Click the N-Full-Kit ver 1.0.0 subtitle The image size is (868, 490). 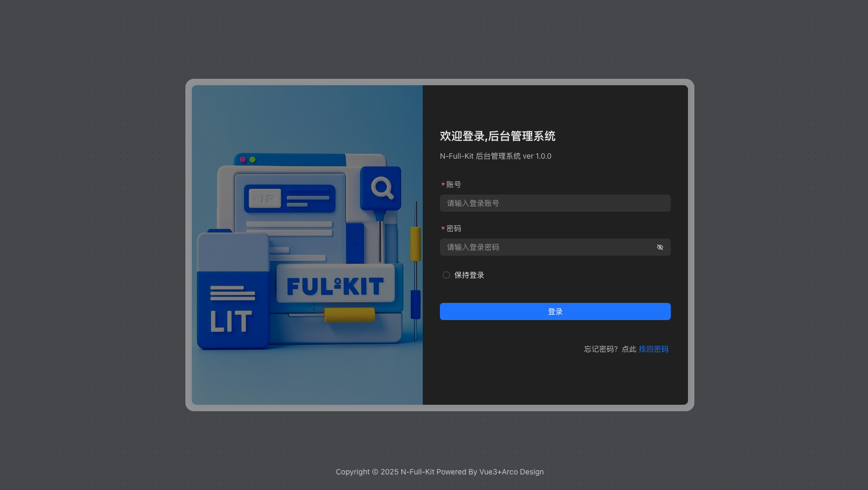[x=495, y=156]
